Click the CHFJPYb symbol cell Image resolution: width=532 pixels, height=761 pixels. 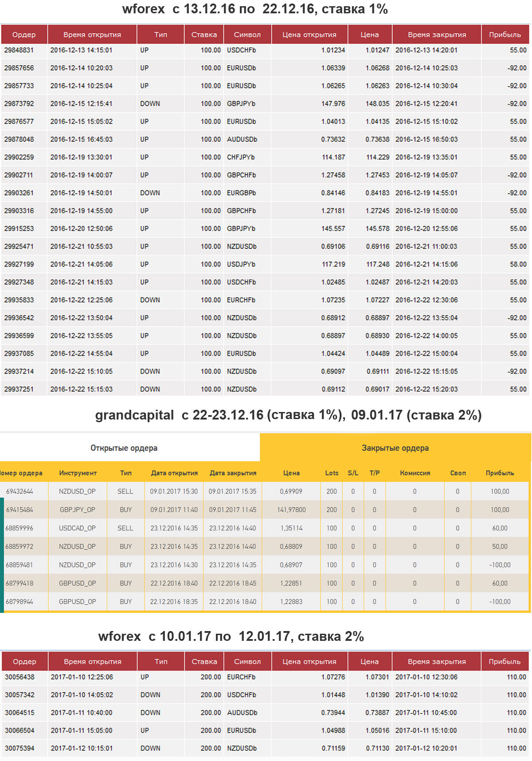[241, 157]
